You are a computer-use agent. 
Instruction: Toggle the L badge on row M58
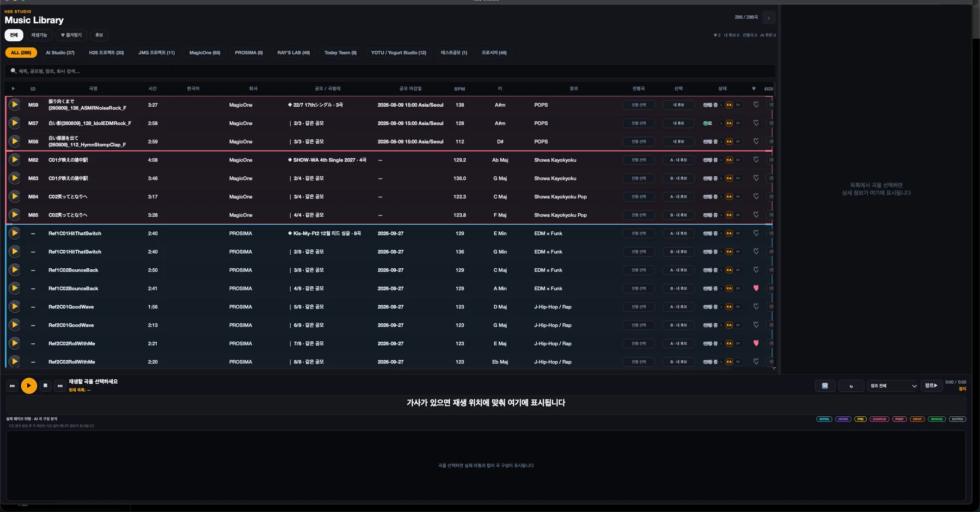(721, 141)
